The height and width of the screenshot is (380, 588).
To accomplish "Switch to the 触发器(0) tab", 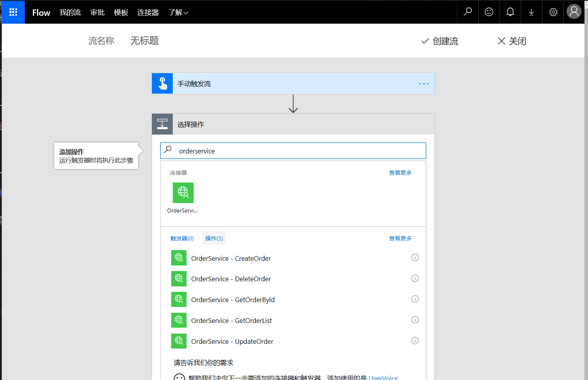I will point(182,238).
